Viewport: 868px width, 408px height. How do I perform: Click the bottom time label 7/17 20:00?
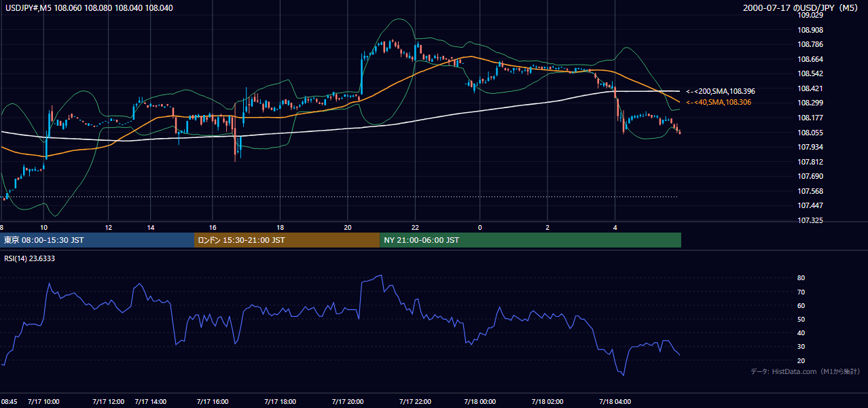point(347,401)
